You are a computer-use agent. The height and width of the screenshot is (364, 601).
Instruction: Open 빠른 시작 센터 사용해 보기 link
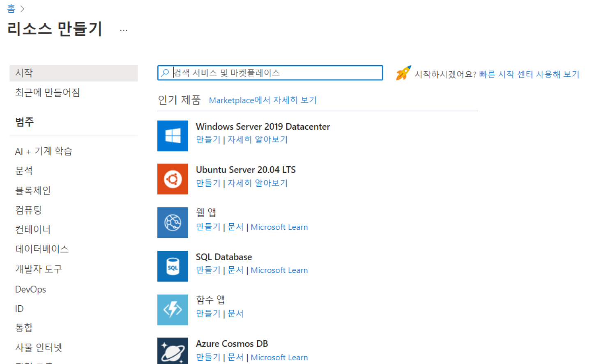click(529, 74)
